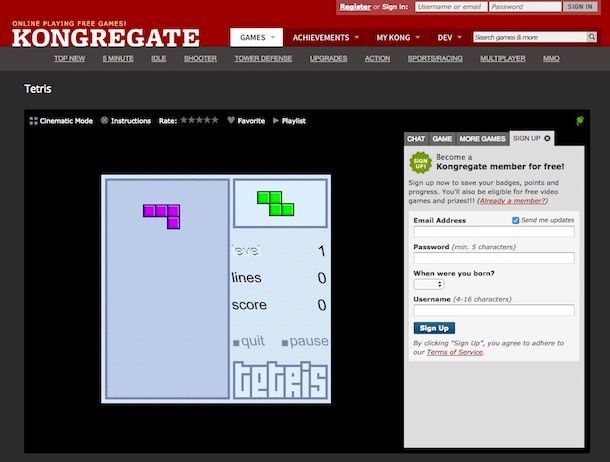
Task: Rate the game with the five-star rating
Action: tap(199, 120)
